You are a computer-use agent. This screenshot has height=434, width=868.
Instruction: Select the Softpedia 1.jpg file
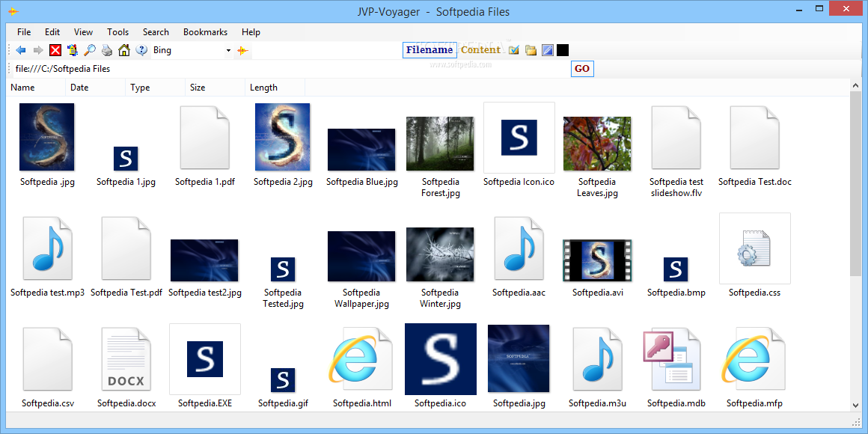[x=126, y=159]
